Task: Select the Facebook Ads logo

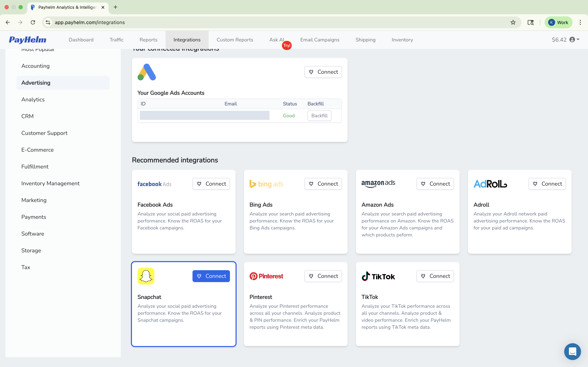Action: click(154, 184)
